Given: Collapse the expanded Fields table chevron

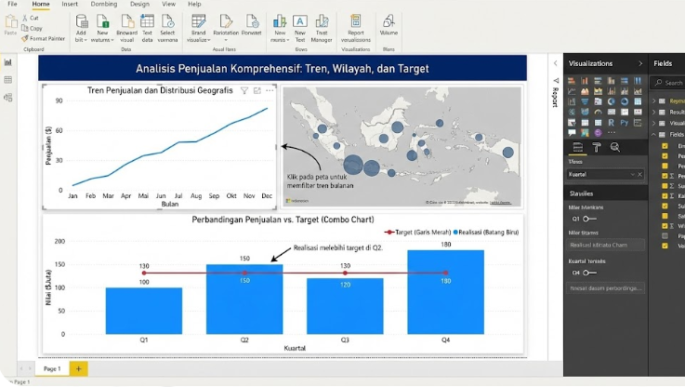Looking at the screenshot, I should [654, 135].
